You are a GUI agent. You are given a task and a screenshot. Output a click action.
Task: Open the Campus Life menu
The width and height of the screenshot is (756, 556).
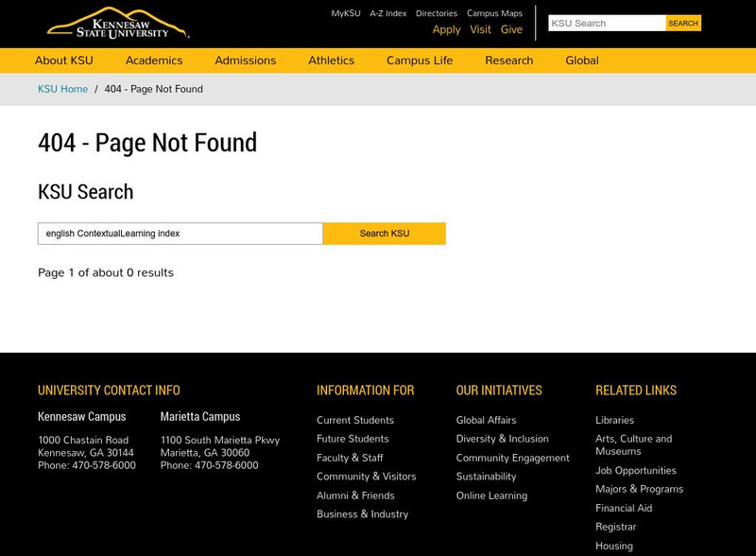pos(420,61)
